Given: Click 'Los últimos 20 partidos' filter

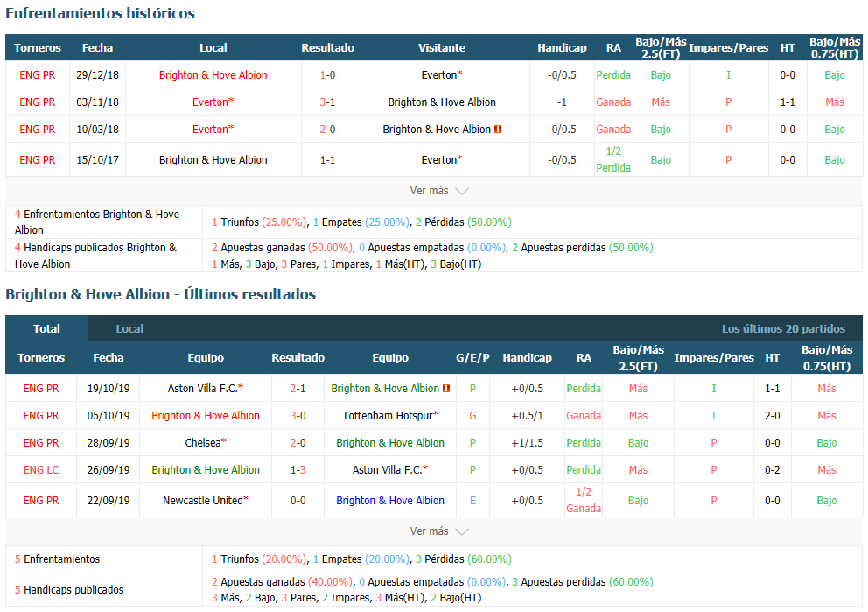Looking at the screenshot, I should point(783,328).
